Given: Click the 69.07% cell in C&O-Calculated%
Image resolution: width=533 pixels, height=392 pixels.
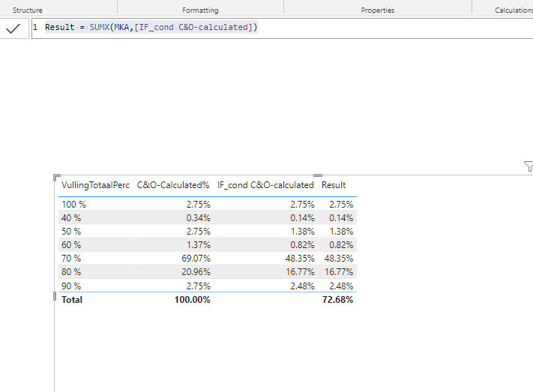Looking at the screenshot, I should (196, 259).
